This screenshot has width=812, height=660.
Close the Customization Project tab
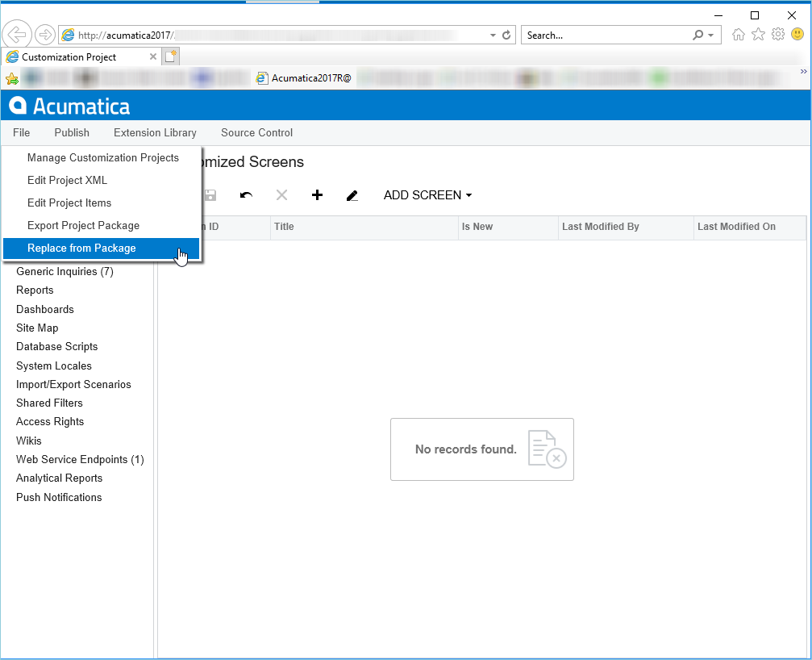tap(152, 56)
